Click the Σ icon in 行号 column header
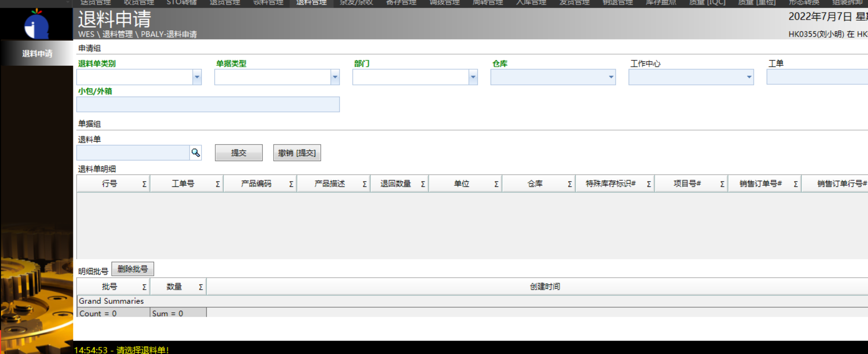The width and height of the screenshot is (868, 354). [x=144, y=184]
